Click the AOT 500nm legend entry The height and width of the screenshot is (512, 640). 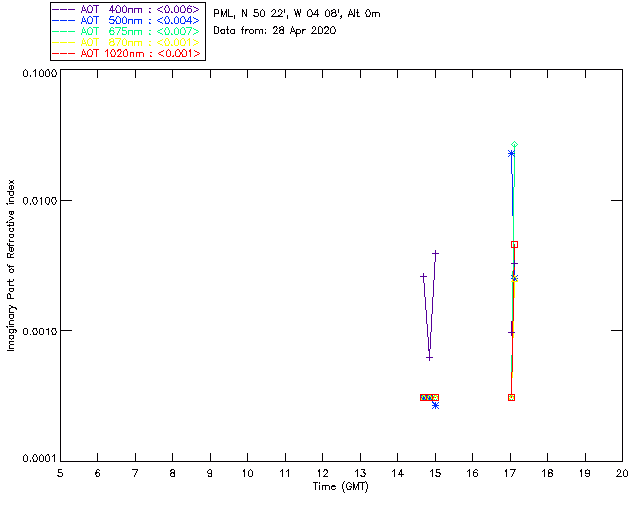(128, 20)
